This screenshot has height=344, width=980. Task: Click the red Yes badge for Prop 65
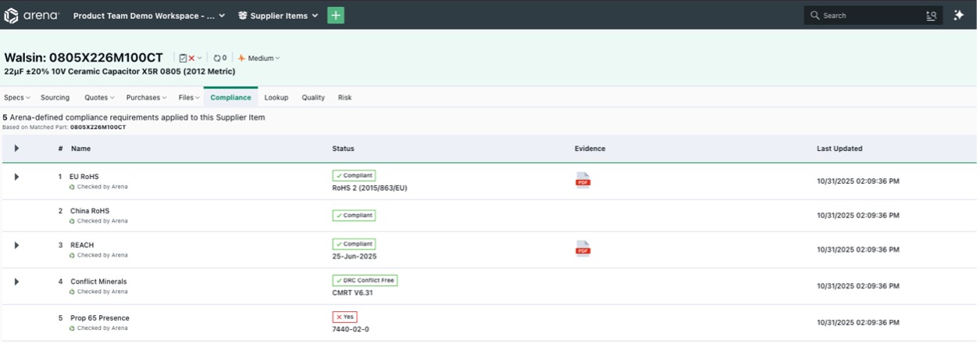pyautogui.click(x=344, y=317)
